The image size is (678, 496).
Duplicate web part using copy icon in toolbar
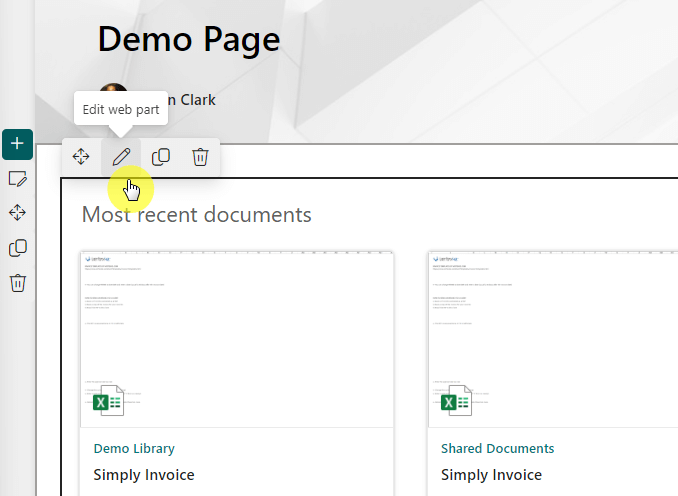[160, 157]
